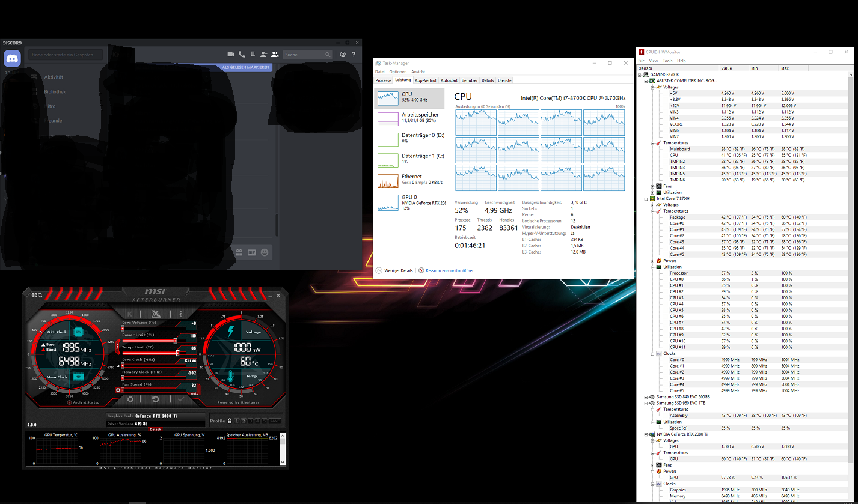Switch to Details tab in Task Manager
This screenshot has width=858, height=504.
pyautogui.click(x=488, y=80)
